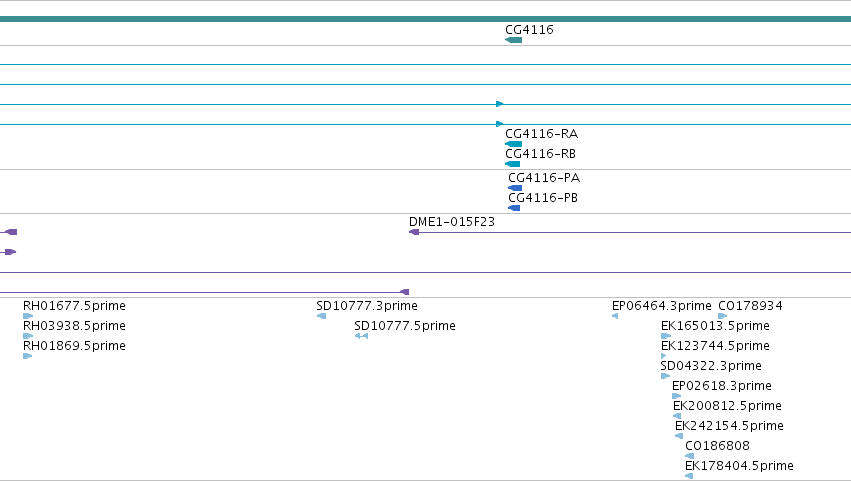Click the CG4116-RB transcript label
851x481 pixels.
pyautogui.click(x=540, y=154)
